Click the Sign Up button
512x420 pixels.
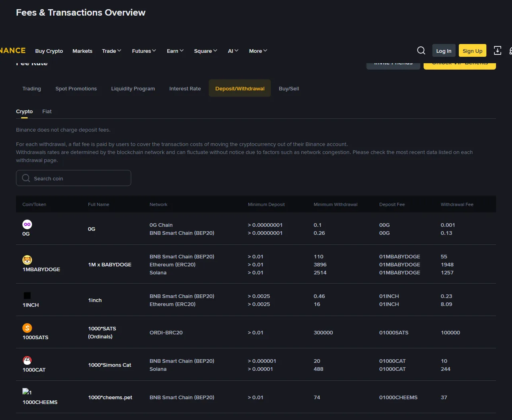472,51
